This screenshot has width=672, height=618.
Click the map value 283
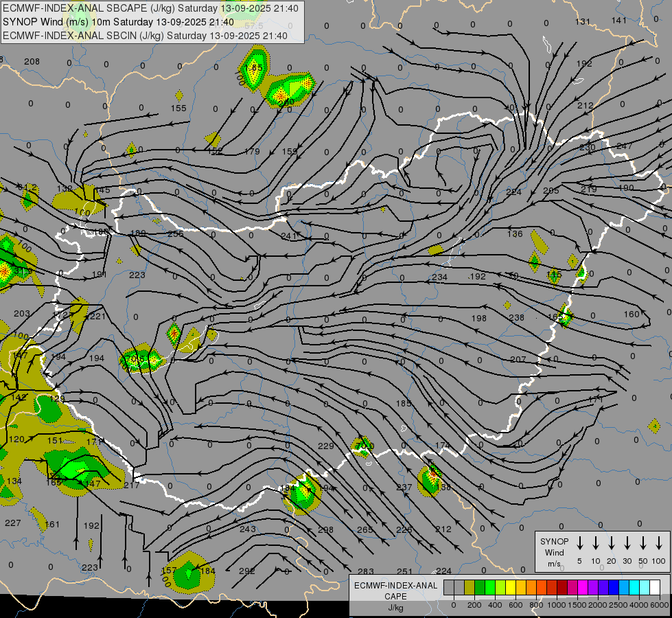click(366, 572)
